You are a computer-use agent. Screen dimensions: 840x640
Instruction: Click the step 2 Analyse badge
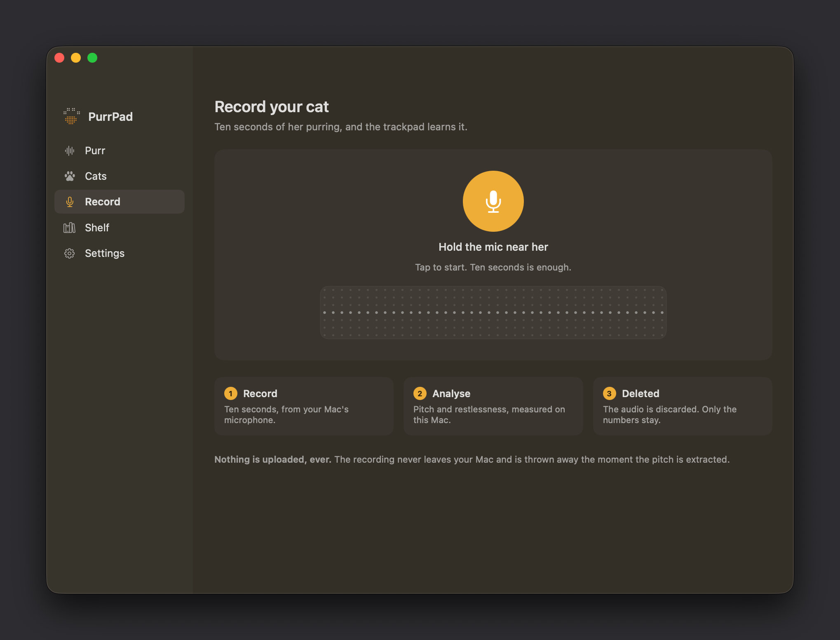(x=420, y=393)
